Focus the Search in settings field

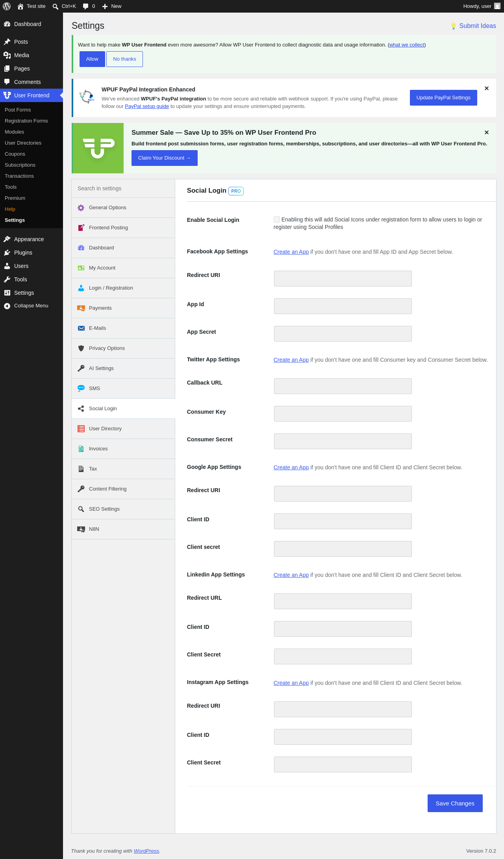[x=123, y=188]
